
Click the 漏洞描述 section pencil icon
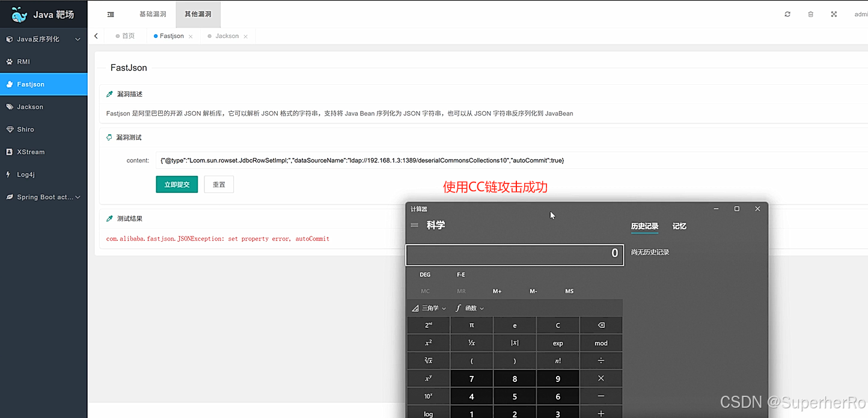tap(109, 94)
